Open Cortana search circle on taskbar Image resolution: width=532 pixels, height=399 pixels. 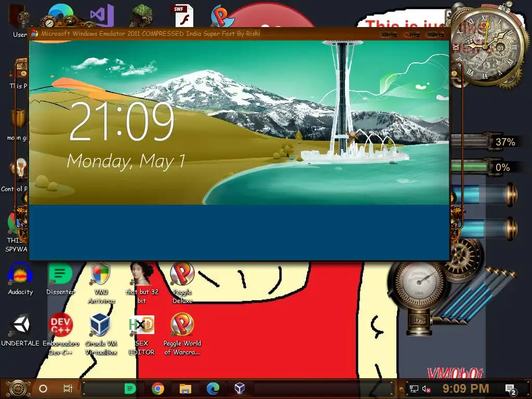pos(43,389)
